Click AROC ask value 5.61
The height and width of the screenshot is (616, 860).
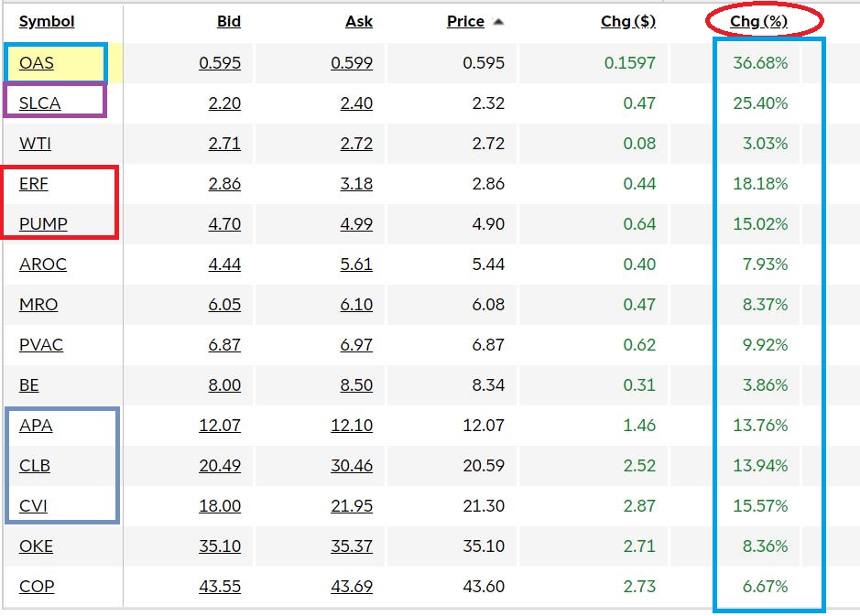(x=356, y=265)
